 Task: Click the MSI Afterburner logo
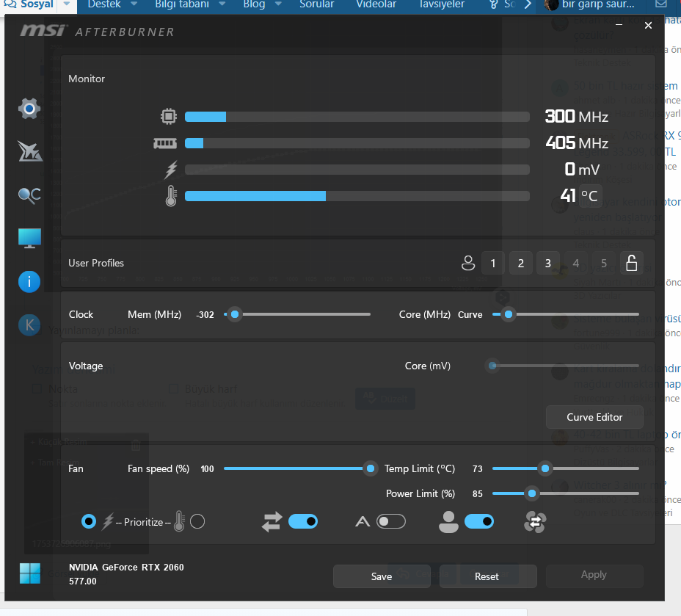[x=97, y=32]
